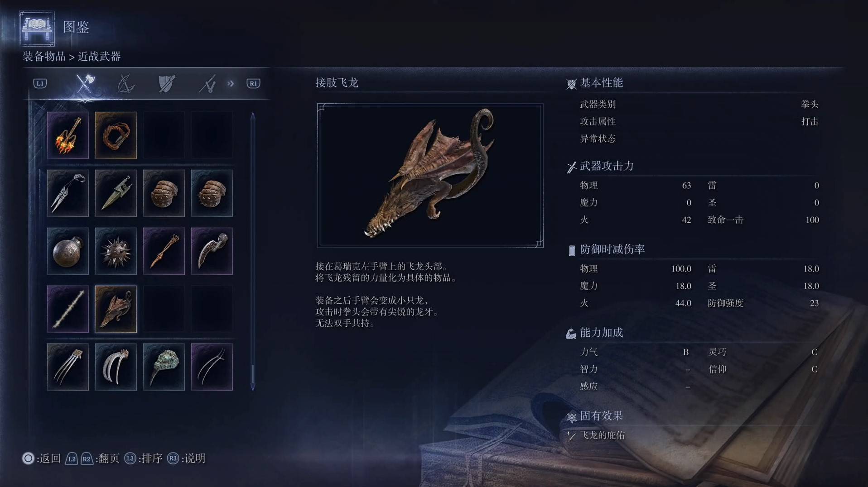Open the shield category tab
Screen dimensions: 868x487
tap(166, 84)
